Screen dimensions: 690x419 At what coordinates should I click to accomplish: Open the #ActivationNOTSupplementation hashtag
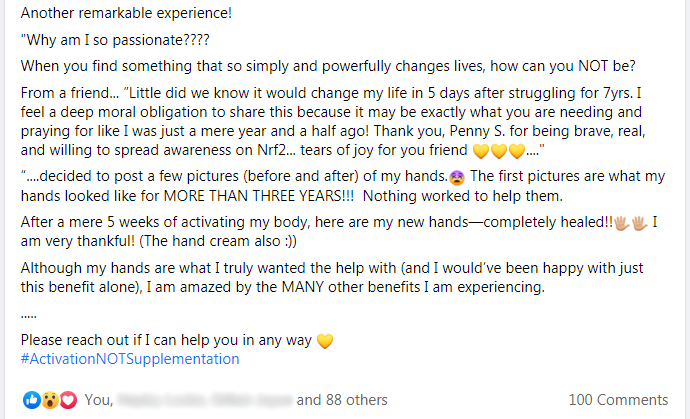pyautogui.click(x=130, y=359)
